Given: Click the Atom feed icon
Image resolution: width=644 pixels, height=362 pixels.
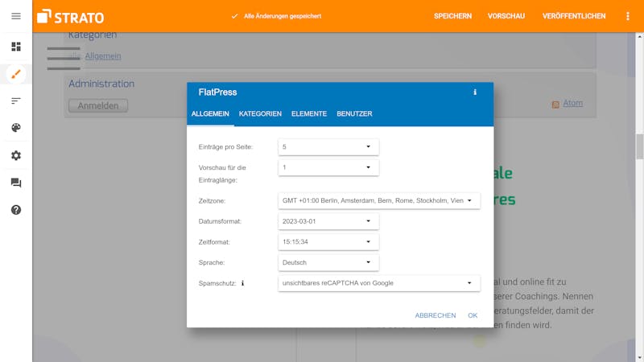Looking at the screenshot, I should coord(555,105).
